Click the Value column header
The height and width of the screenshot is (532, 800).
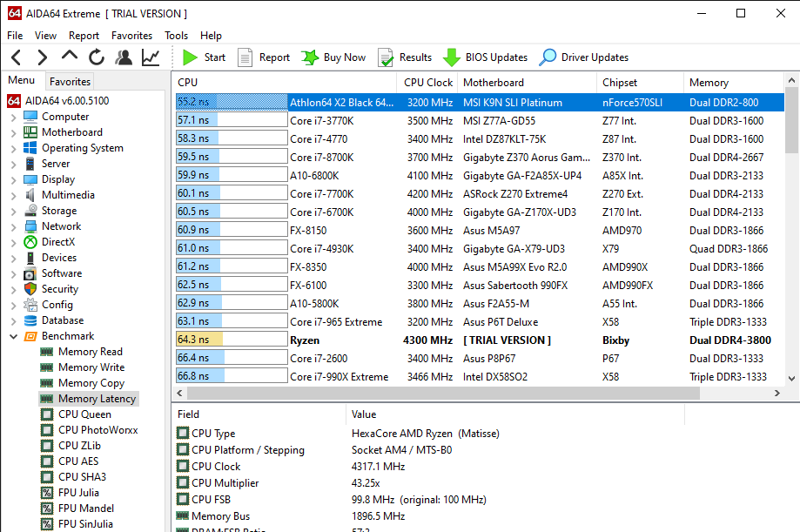(x=515, y=414)
